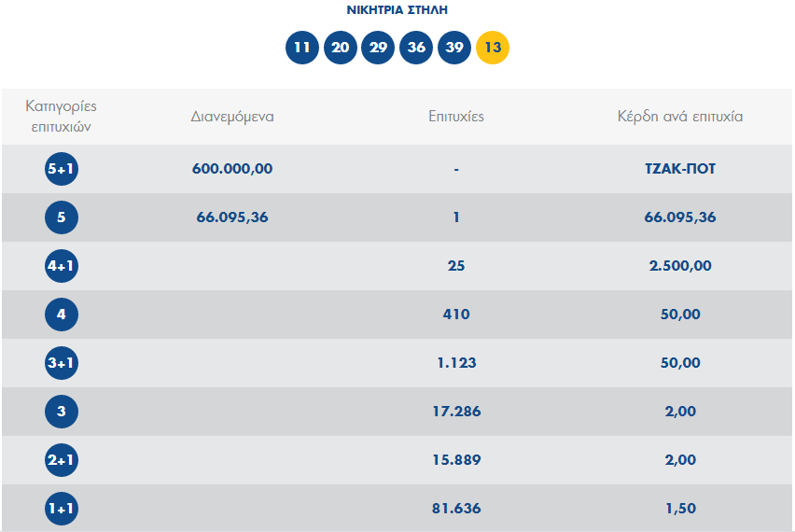Click the Διανεμόμενα column header

tap(232, 117)
